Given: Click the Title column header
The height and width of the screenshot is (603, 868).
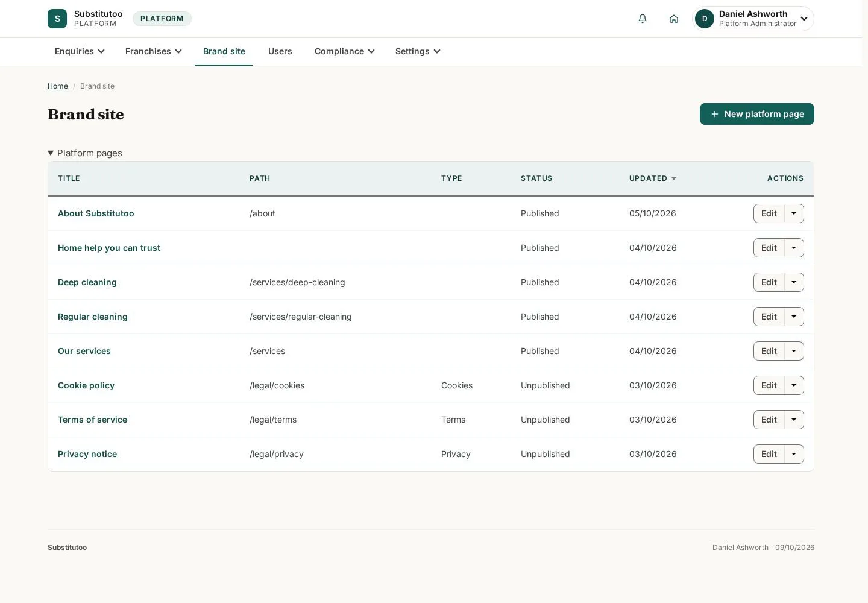Looking at the screenshot, I should coord(69,178).
